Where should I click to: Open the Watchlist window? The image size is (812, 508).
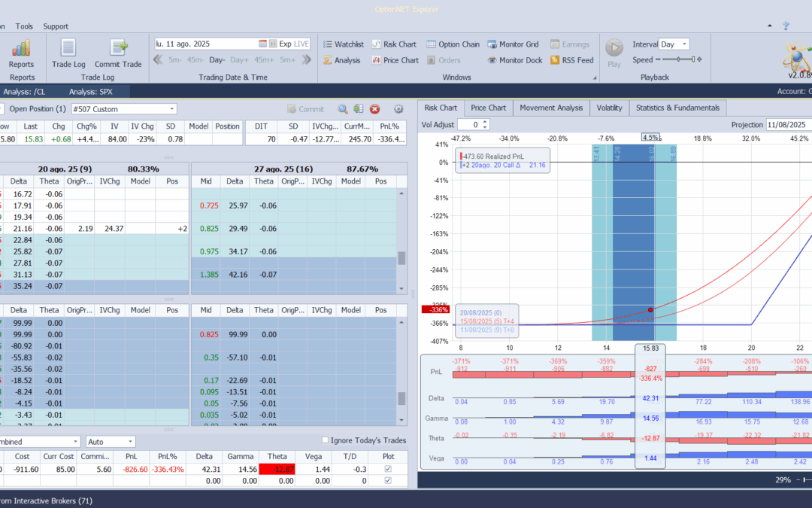click(x=344, y=44)
